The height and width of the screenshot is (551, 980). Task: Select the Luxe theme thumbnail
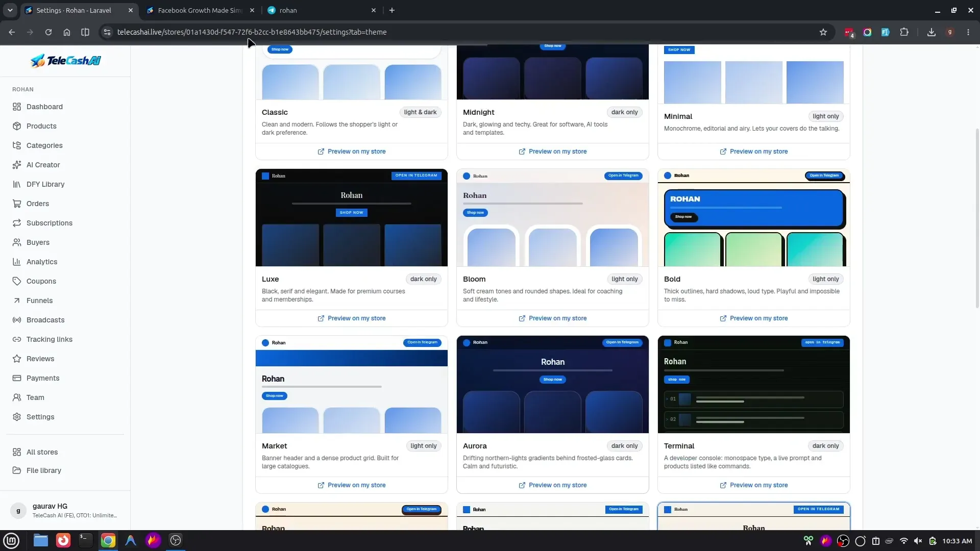pyautogui.click(x=352, y=217)
